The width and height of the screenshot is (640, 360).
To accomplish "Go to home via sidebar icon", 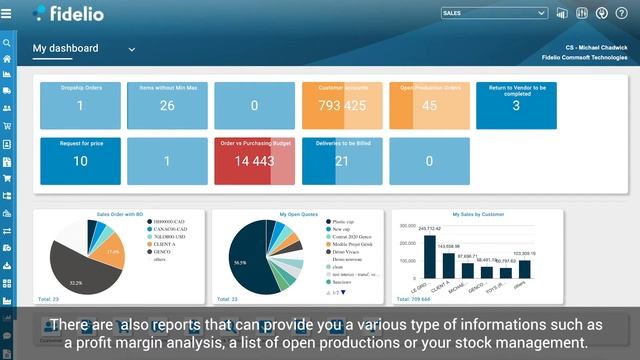I will 7,59.
